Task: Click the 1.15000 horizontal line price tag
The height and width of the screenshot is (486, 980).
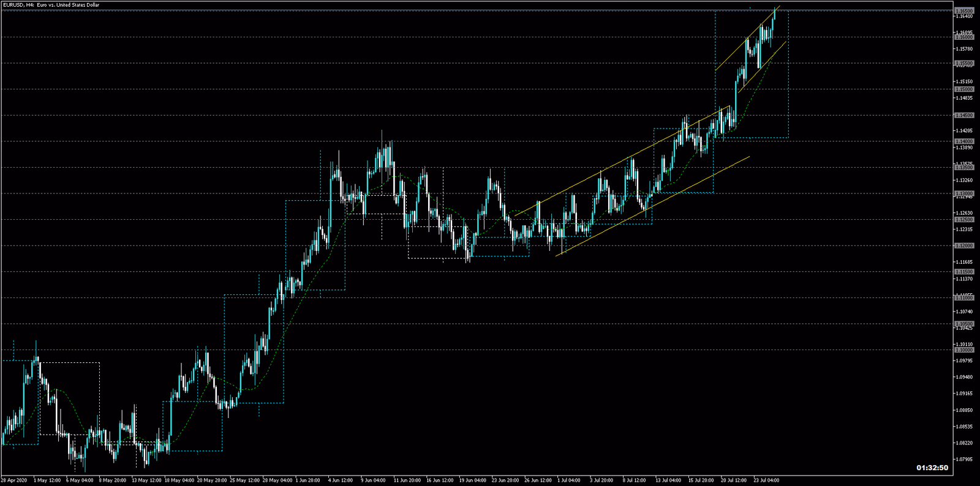Action: click(x=964, y=89)
